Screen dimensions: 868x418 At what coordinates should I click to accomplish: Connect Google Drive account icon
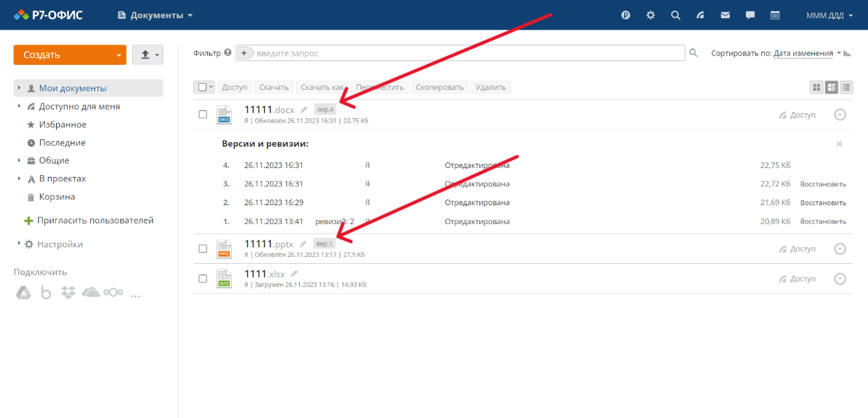pos(23,293)
